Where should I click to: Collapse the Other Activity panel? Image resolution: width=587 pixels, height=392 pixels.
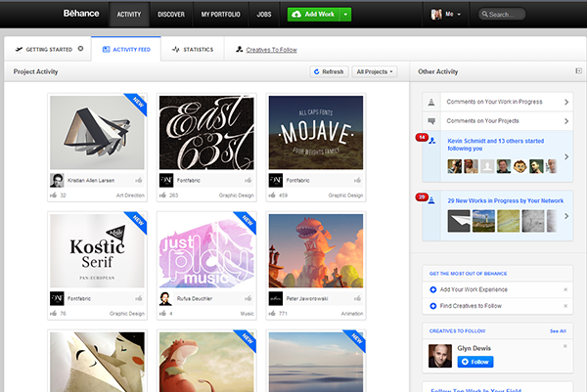click(x=578, y=70)
